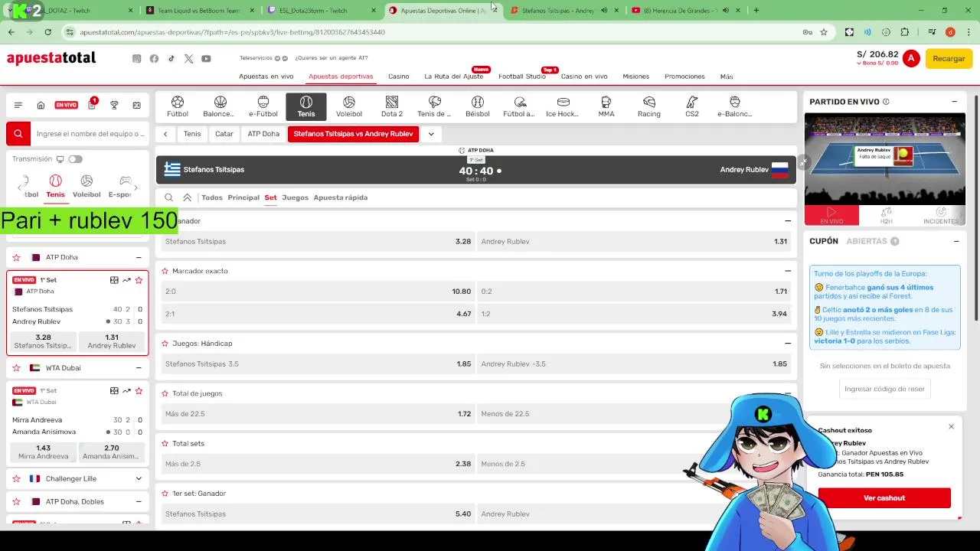This screenshot has height=551, width=980.
Task: Open H2H stats in live match panel
Action: [x=886, y=216]
